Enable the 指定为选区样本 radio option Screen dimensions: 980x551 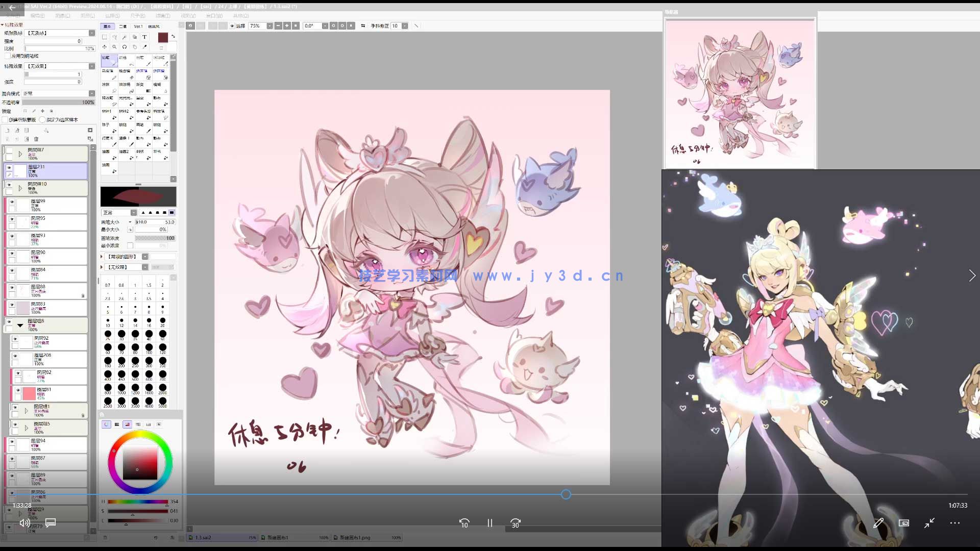pyautogui.click(x=42, y=120)
